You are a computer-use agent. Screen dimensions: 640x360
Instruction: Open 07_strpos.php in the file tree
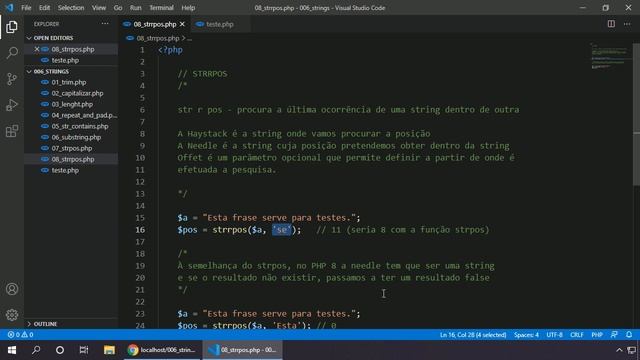click(x=71, y=148)
